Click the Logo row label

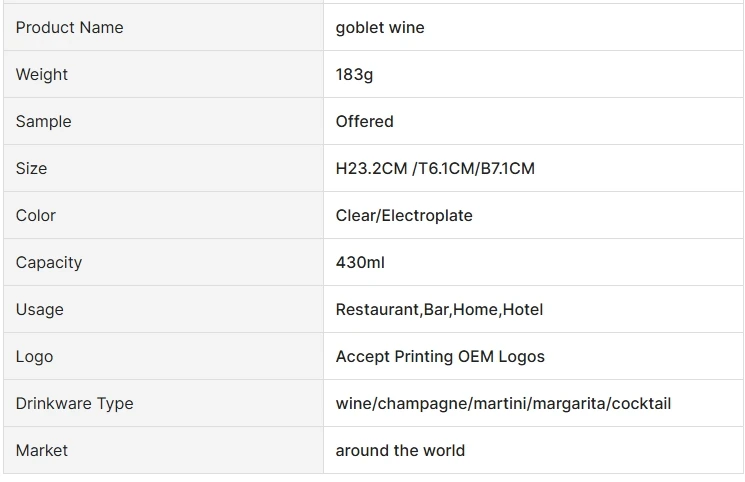click(x=34, y=357)
